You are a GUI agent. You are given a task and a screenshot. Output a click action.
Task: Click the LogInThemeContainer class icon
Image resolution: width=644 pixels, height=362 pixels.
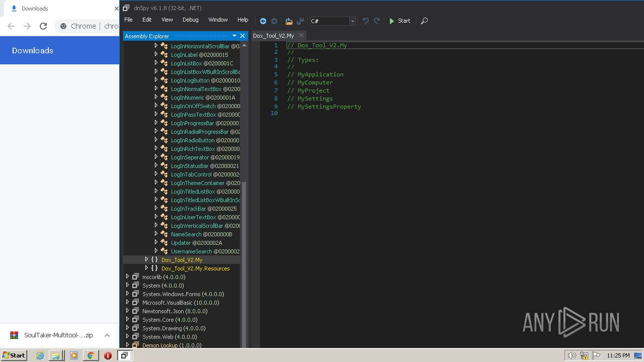164,183
